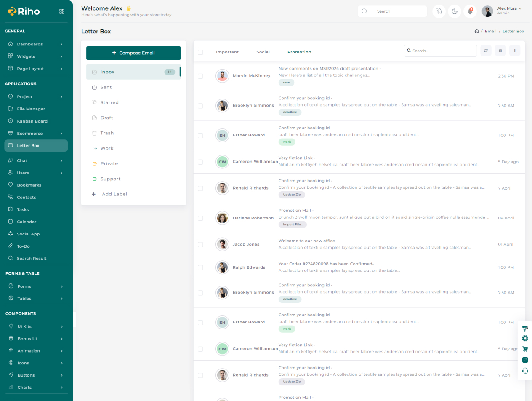532x401 pixels.
Task: Switch to the Social tab
Action: coord(263,52)
